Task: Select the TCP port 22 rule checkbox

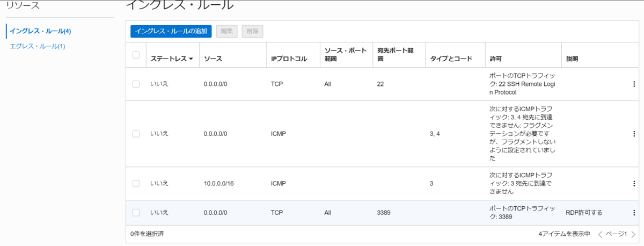Action: click(x=136, y=84)
